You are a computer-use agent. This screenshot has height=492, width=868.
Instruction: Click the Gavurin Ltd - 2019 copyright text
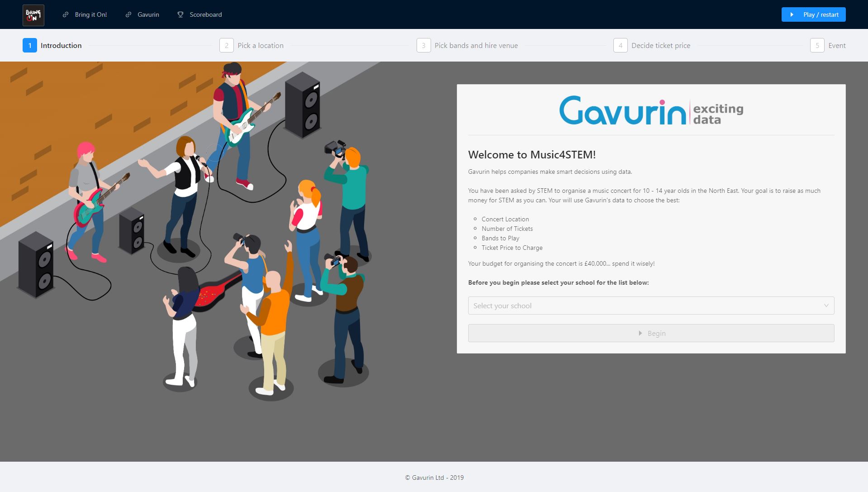[x=434, y=478]
